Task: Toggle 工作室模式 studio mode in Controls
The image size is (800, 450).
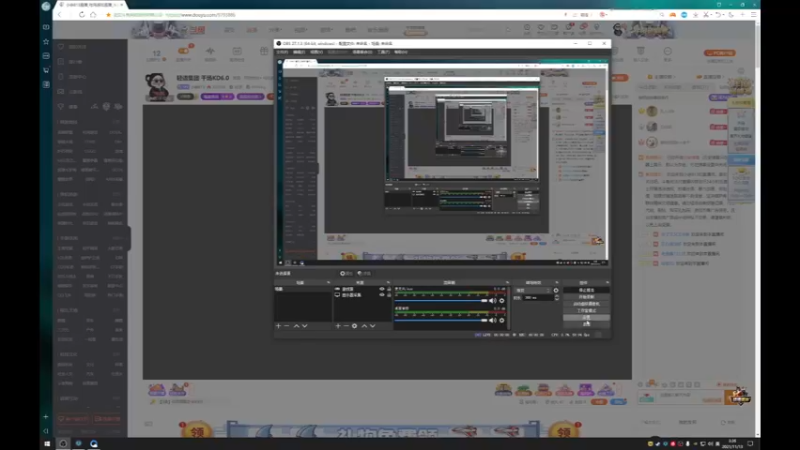Action: pos(586,310)
